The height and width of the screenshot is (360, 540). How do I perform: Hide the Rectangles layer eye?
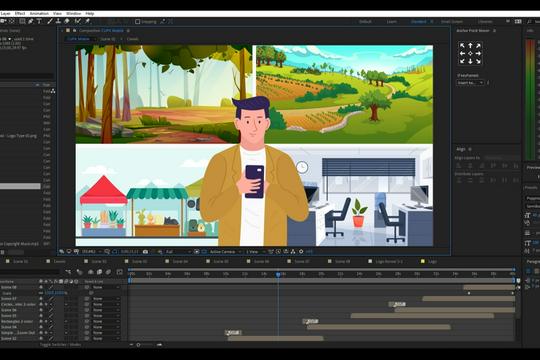pyautogui.click(x=41, y=321)
